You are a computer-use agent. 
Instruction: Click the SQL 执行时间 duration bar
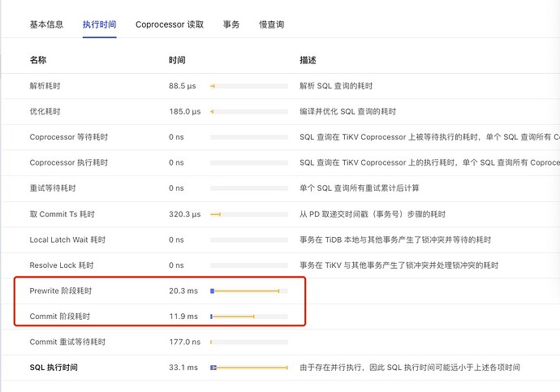pos(248,368)
